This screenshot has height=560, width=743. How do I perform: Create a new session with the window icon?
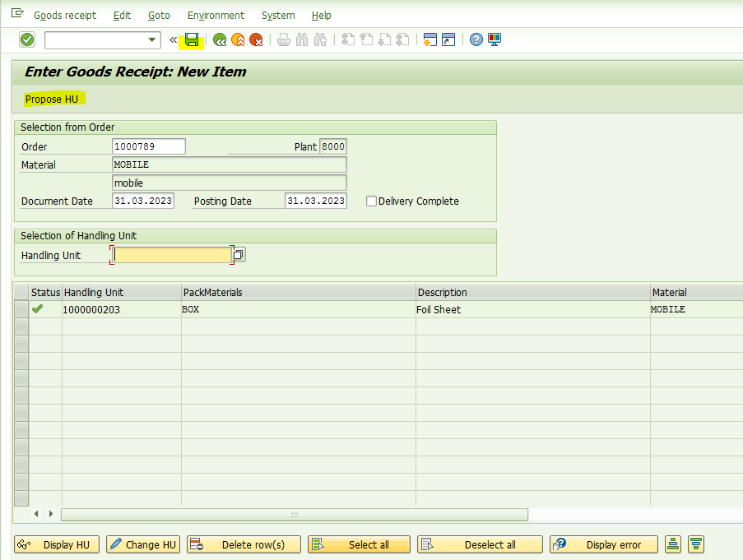pos(430,39)
